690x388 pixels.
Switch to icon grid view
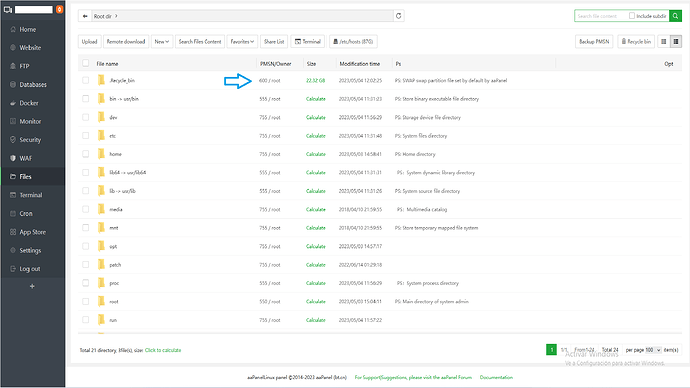coord(664,42)
